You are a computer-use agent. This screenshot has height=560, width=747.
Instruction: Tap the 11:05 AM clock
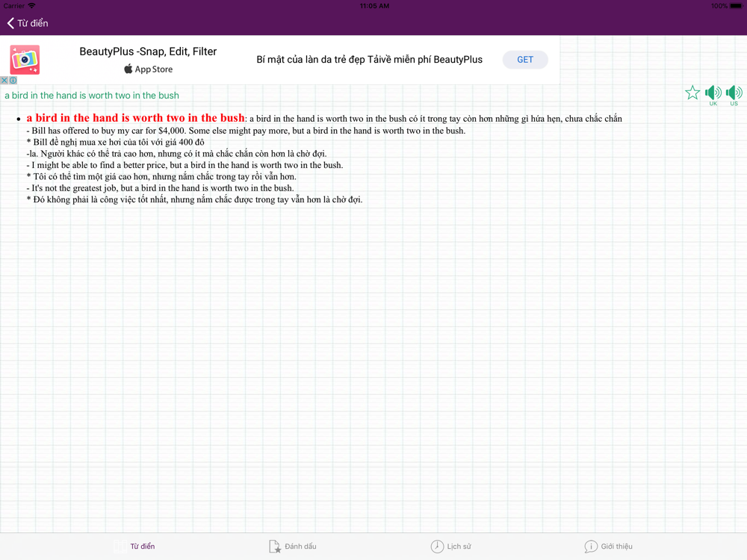coord(374,6)
